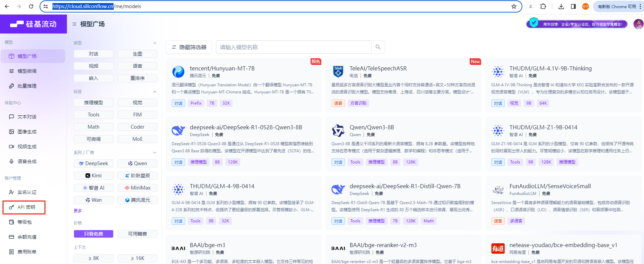Open 批量推理 in sidebar
The height and width of the screenshot is (264, 644).
click(33, 86)
